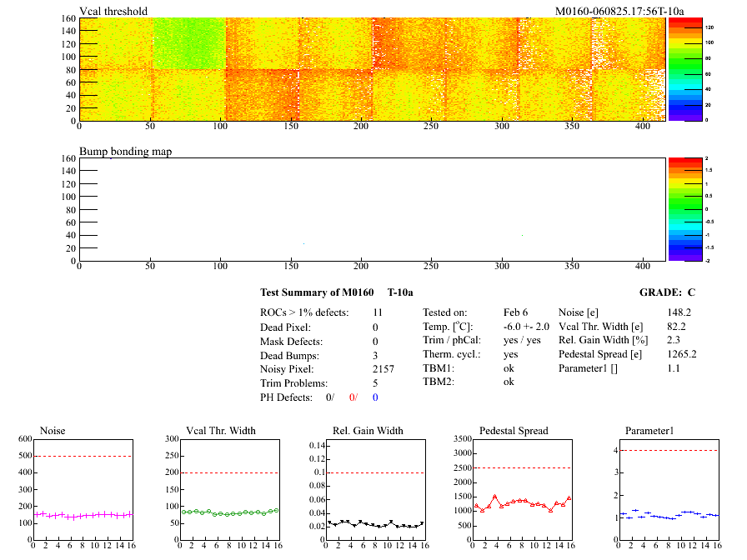Click the 'GRADE: C' label
Image resolution: width=747 pixels, height=560 pixels.
pos(667,292)
